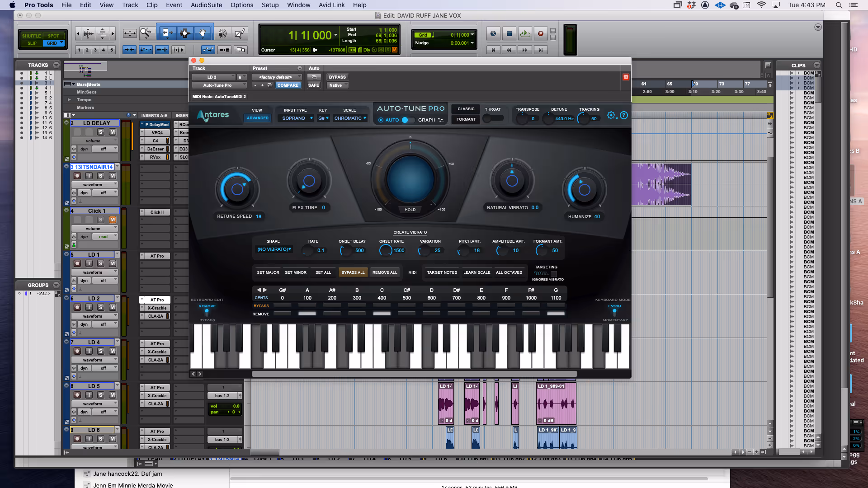
Task: Click the transport Record button
Action: point(540,33)
